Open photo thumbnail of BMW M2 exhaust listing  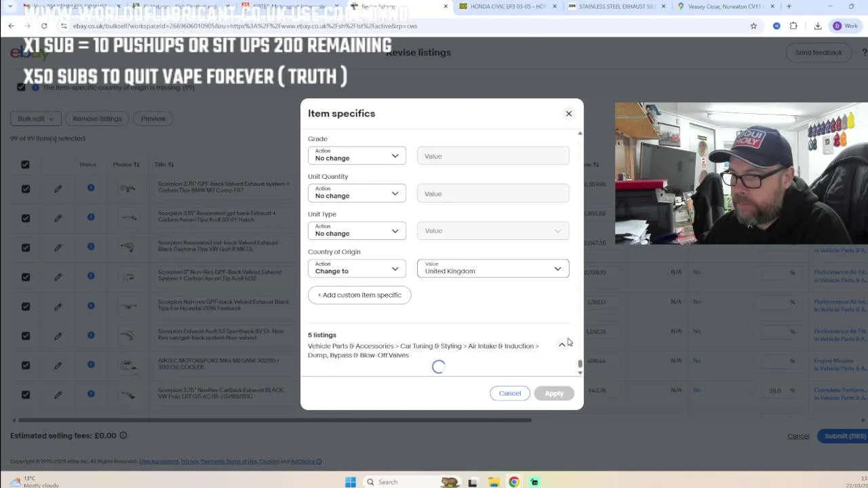[x=127, y=188]
